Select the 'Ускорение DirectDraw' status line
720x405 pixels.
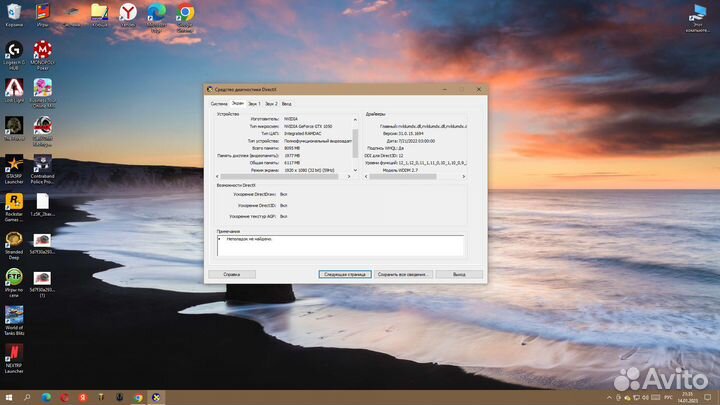(x=260, y=194)
